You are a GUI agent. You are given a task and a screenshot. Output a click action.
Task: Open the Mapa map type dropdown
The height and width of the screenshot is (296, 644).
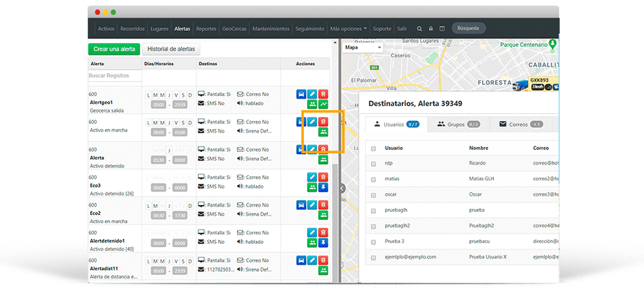click(x=363, y=48)
